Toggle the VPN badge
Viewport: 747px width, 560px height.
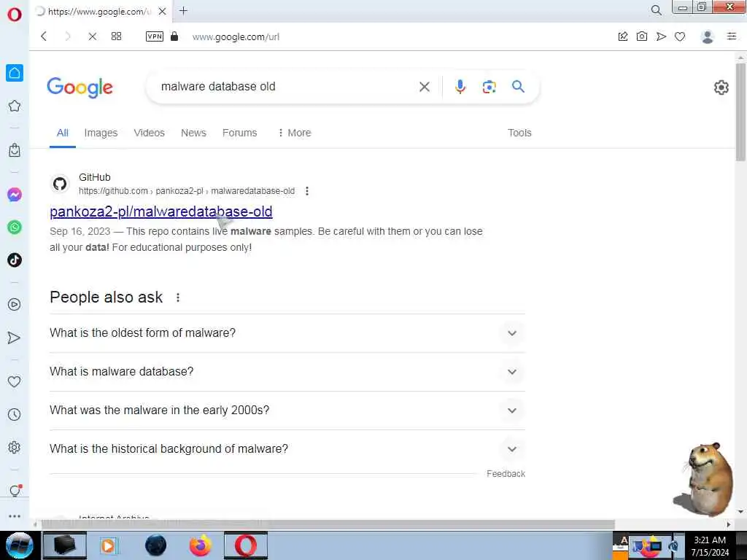click(x=155, y=36)
